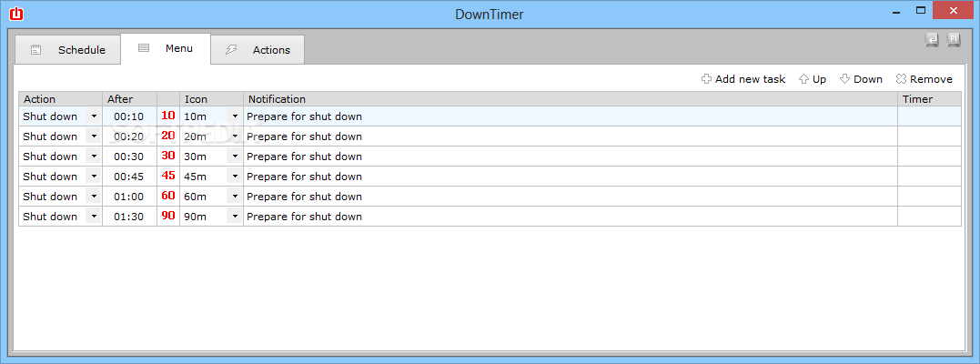The height and width of the screenshot is (364, 980).
Task: Expand the 10m icon dropdown
Action: 235,116
